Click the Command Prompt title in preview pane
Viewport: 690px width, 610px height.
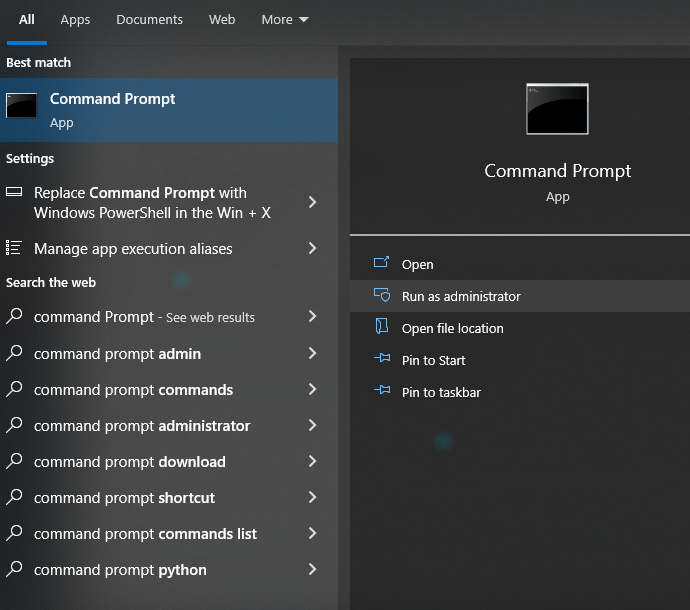(558, 171)
